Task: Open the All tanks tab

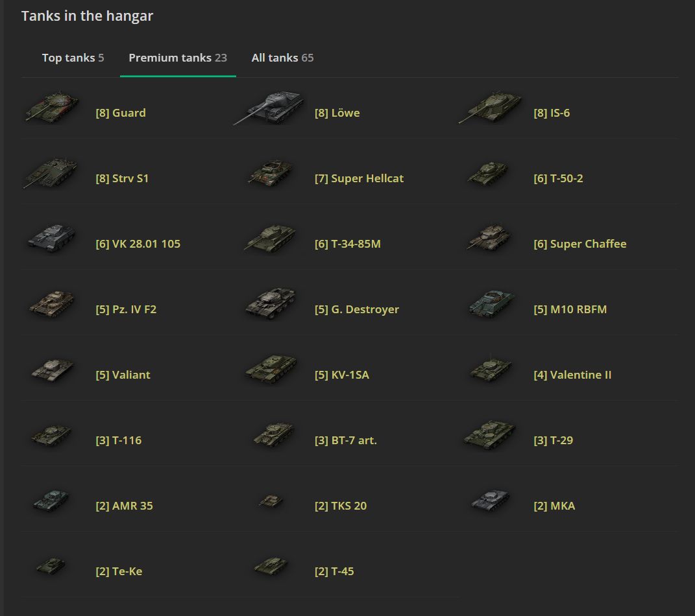Action: 282,58
